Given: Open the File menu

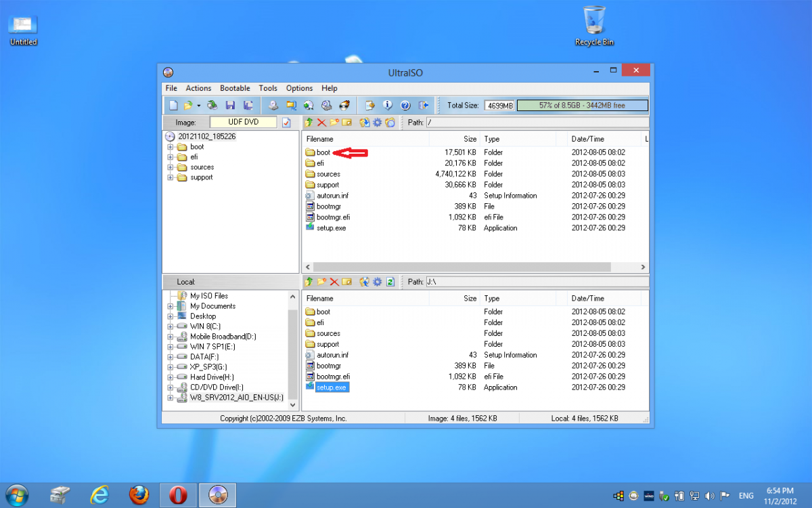Looking at the screenshot, I should click(x=171, y=88).
